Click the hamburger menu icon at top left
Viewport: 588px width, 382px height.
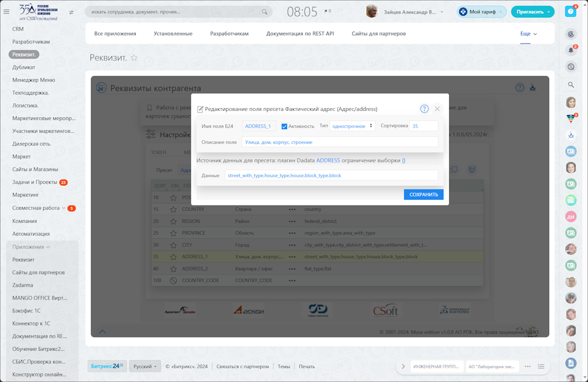point(6,11)
